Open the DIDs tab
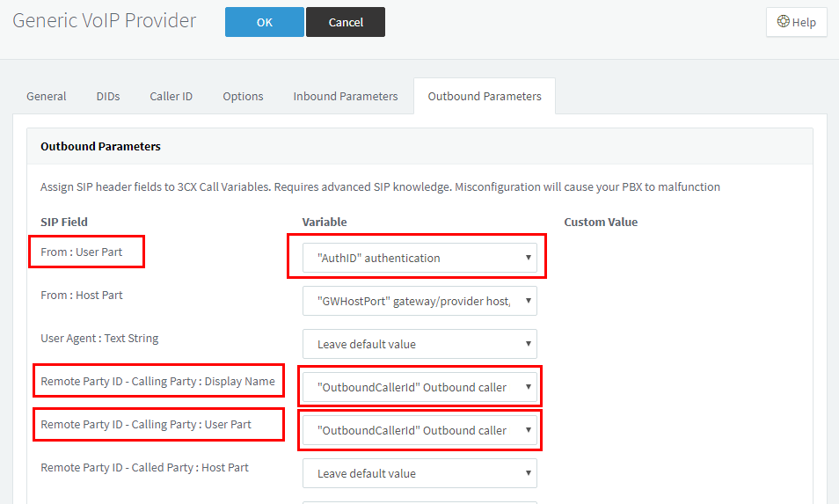Image resolution: width=839 pixels, height=504 pixels. 108,96
